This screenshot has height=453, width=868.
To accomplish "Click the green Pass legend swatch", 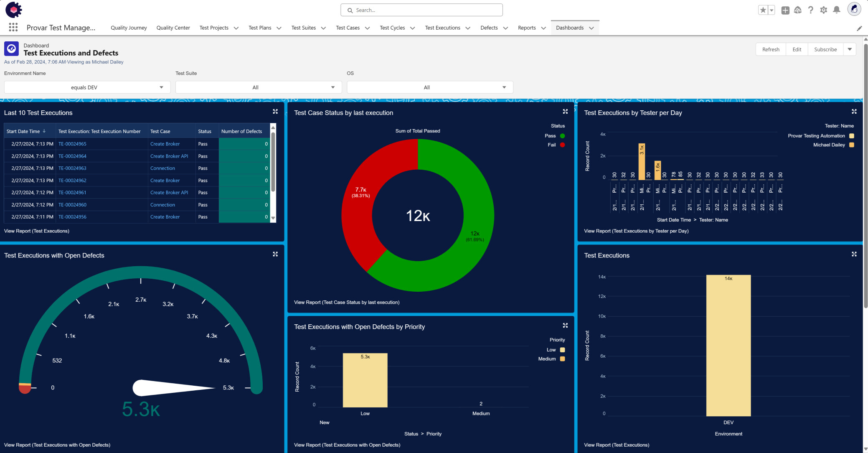I will click(562, 136).
